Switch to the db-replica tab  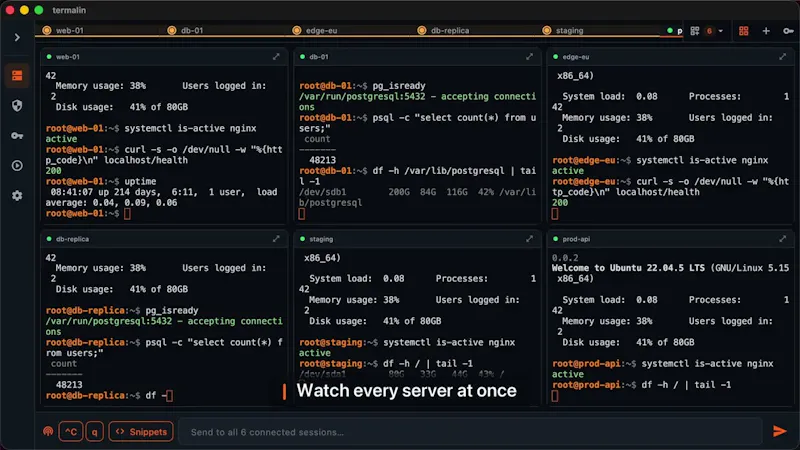click(473, 31)
